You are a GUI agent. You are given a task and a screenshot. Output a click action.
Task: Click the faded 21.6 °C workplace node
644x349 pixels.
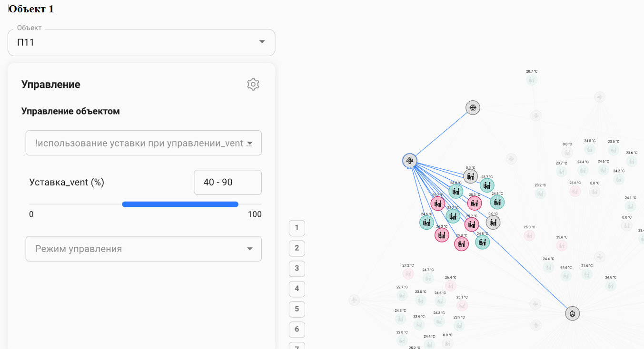pos(587,274)
